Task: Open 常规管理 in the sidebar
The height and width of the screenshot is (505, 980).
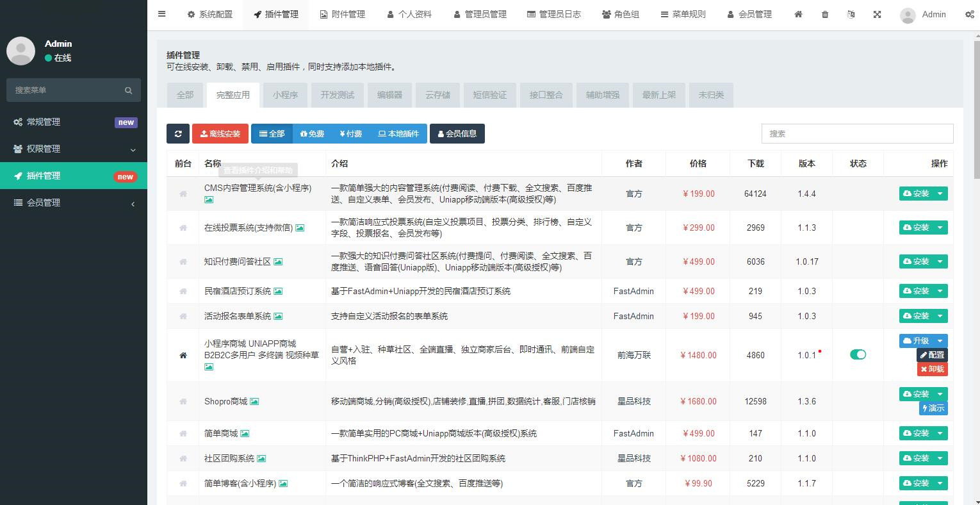Action: point(74,122)
